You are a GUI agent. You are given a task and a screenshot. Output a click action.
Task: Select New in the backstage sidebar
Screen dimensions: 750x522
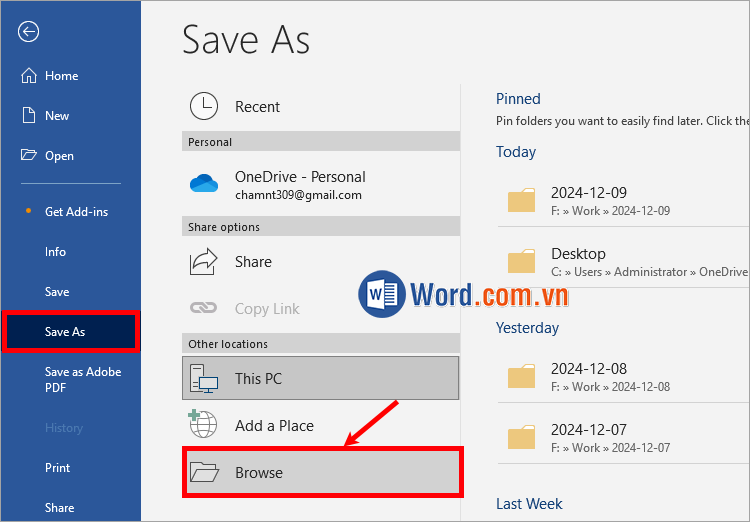coord(71,115)
